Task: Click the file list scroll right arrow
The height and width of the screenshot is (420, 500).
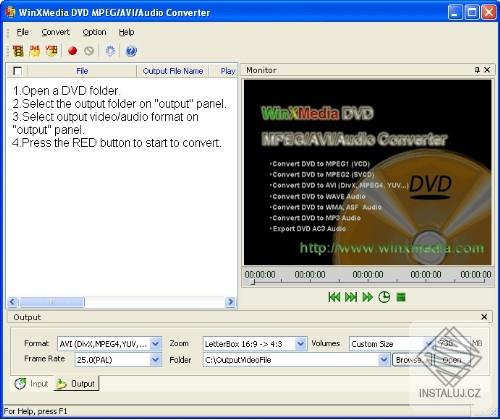Action: click(x=230, y=302)
